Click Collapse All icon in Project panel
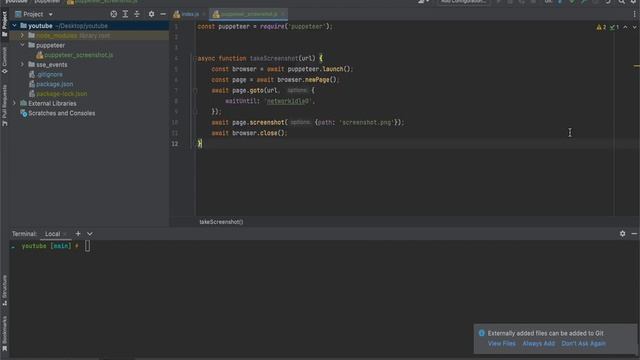Viewport: 640px width, 360px height. point(137,14)
